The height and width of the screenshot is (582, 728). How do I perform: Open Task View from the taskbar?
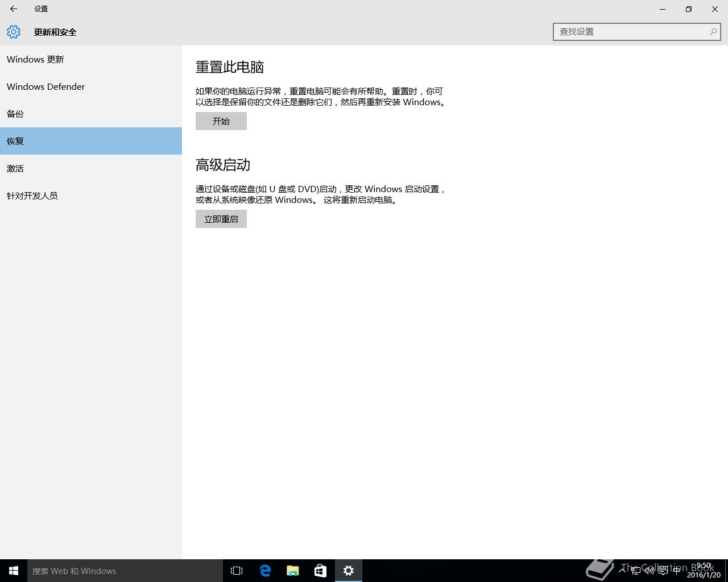[x=237, y=571]
